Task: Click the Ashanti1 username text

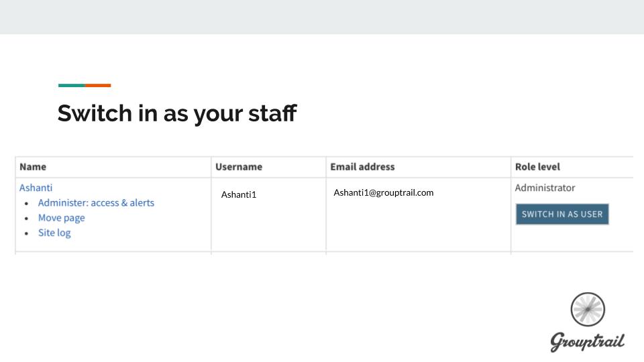Action: tap(239, 195)
